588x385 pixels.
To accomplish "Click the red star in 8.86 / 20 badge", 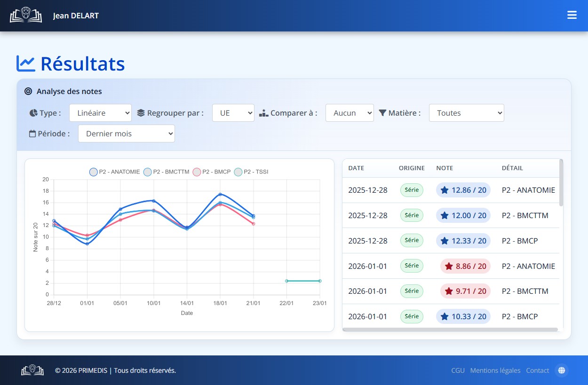I will click(449, 266).
